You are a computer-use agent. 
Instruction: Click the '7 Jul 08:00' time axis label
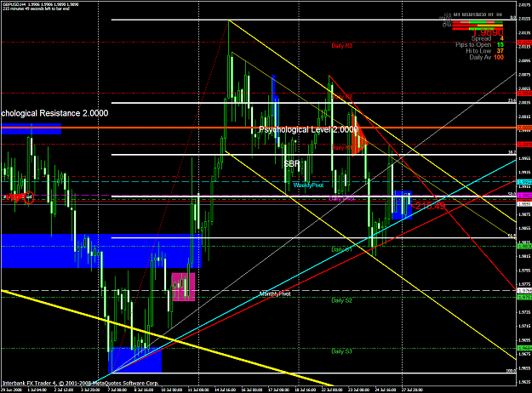click(x=117, y=390)
